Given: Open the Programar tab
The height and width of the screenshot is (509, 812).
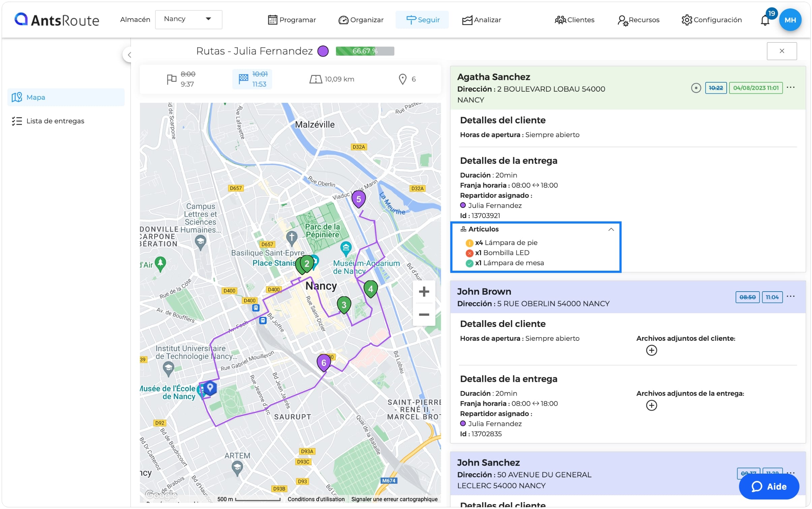Looking at the screenshot, I should pos(292,20).
